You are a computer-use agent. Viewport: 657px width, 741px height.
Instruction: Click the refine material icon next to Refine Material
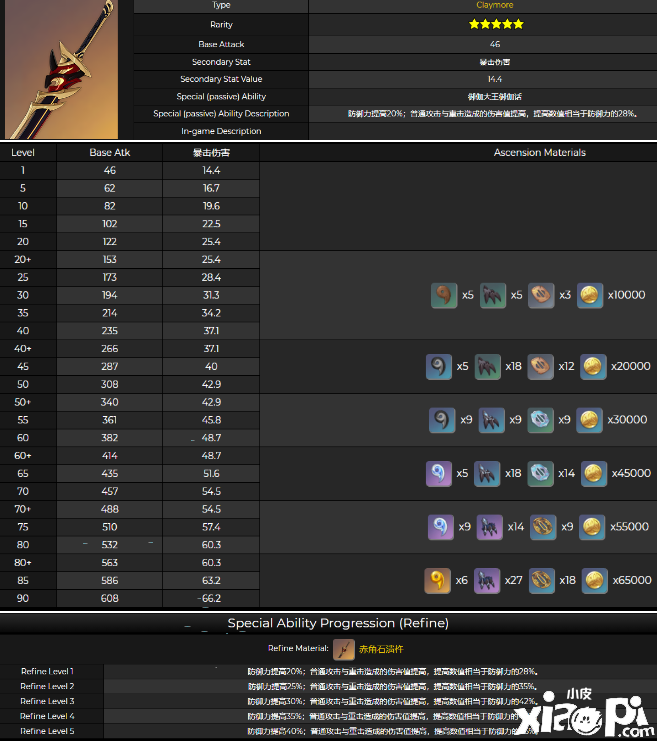[x=344, y=649]
